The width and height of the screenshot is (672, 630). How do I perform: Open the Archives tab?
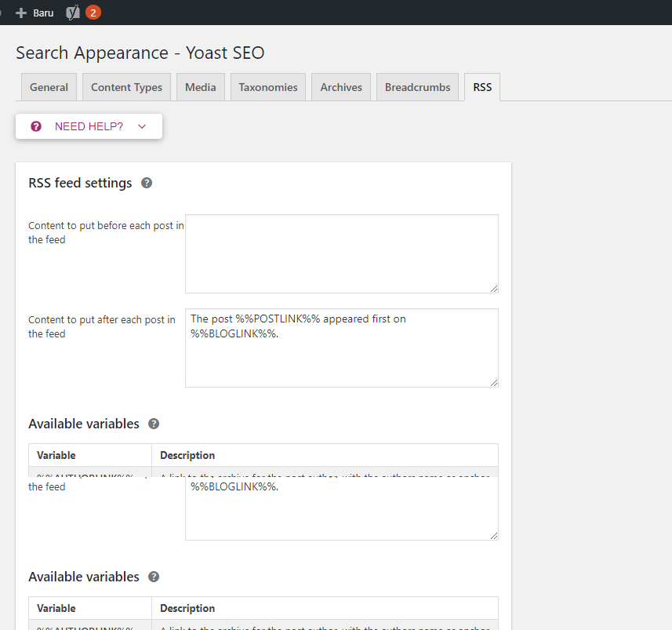click(341, 87)
